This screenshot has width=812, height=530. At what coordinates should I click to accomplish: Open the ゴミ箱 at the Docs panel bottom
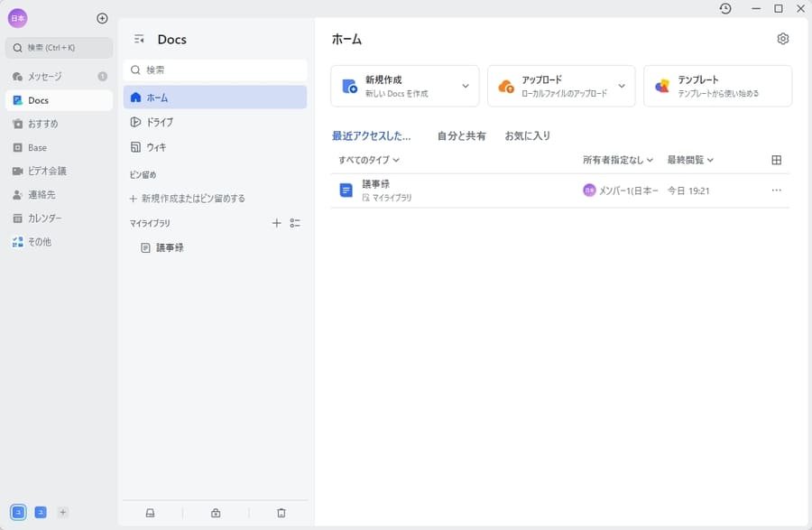[x=280, y=512]
